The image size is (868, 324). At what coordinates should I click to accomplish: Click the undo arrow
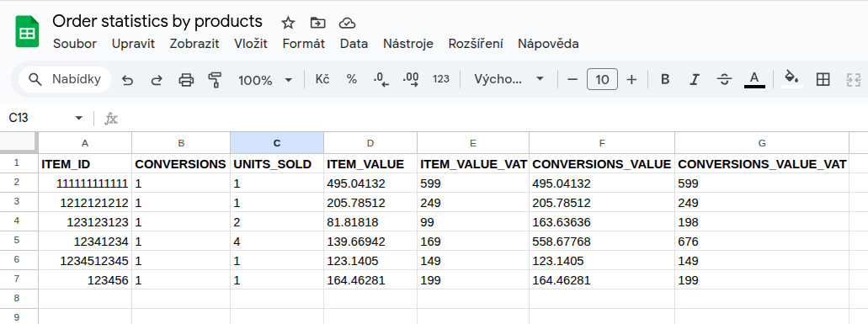127,80
